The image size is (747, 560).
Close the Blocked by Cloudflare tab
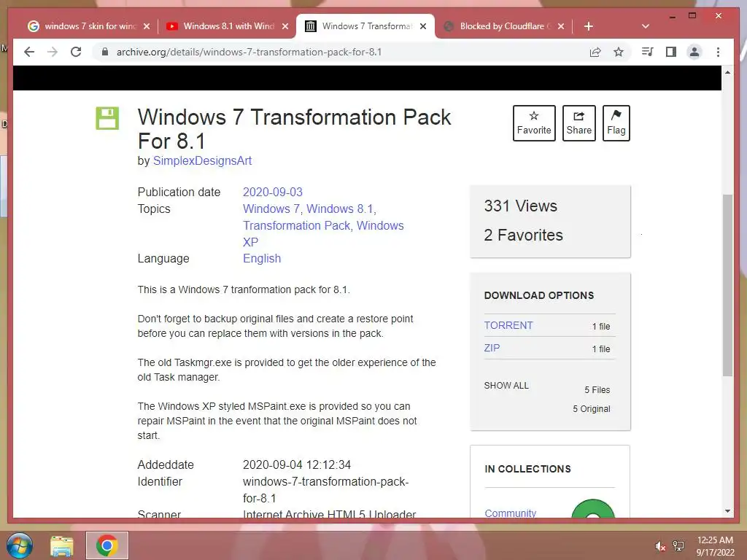click(561, 26)
